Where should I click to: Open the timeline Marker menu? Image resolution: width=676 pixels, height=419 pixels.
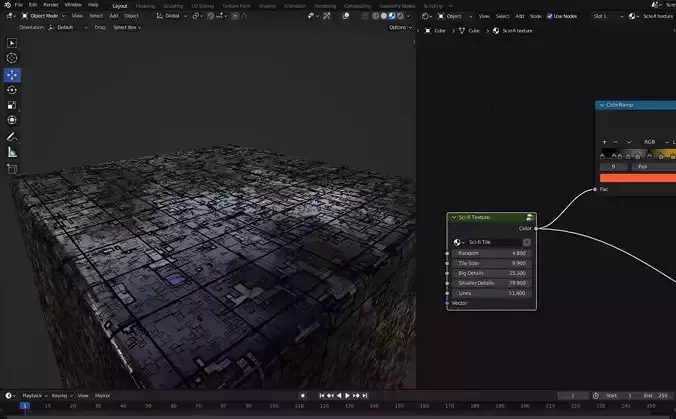click(x=102, y=395)
